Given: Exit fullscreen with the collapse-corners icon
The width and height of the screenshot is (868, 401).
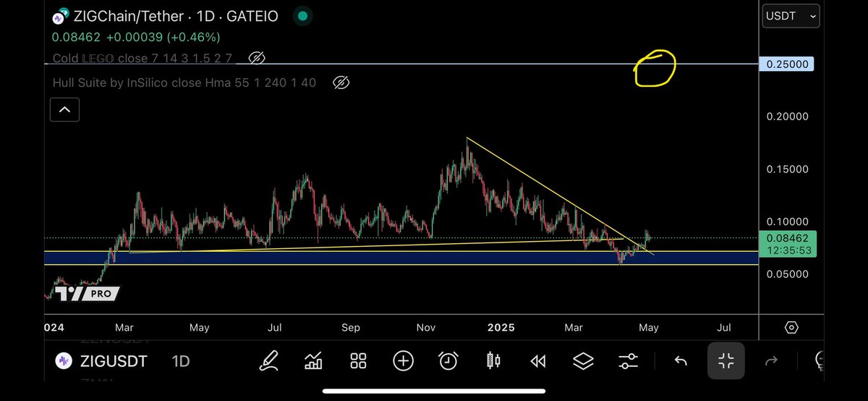Looking at the screenshot, I should (x=726, y=360).
